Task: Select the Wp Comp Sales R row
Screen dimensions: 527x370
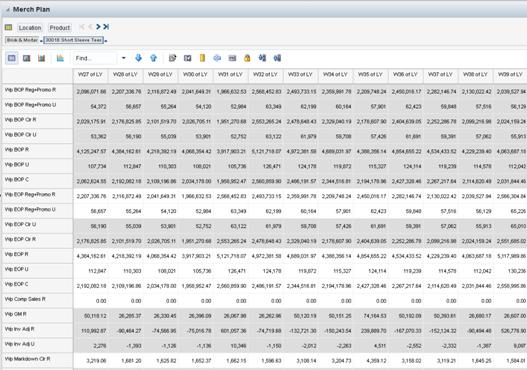Action: 37,300
